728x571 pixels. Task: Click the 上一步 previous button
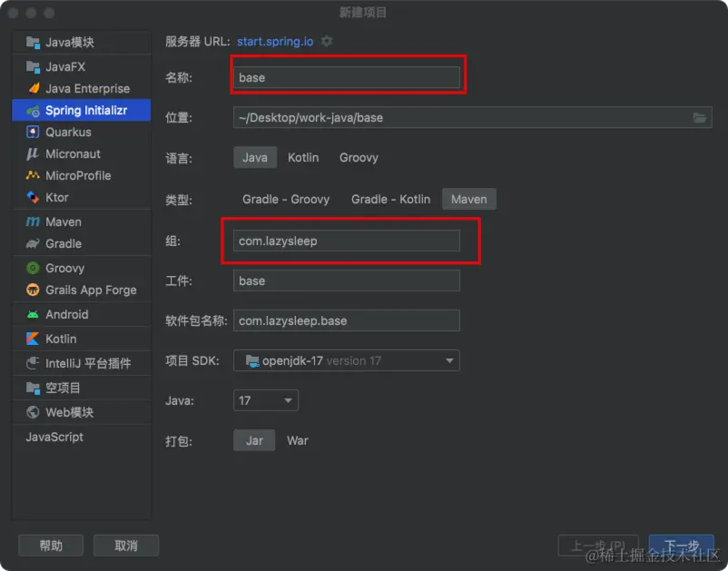598,546
